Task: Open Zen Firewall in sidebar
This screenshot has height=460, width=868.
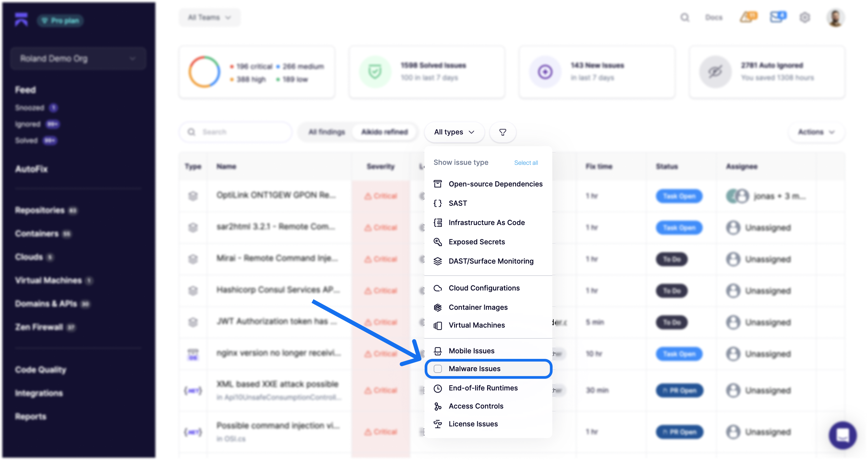Action: pos(45,327)
